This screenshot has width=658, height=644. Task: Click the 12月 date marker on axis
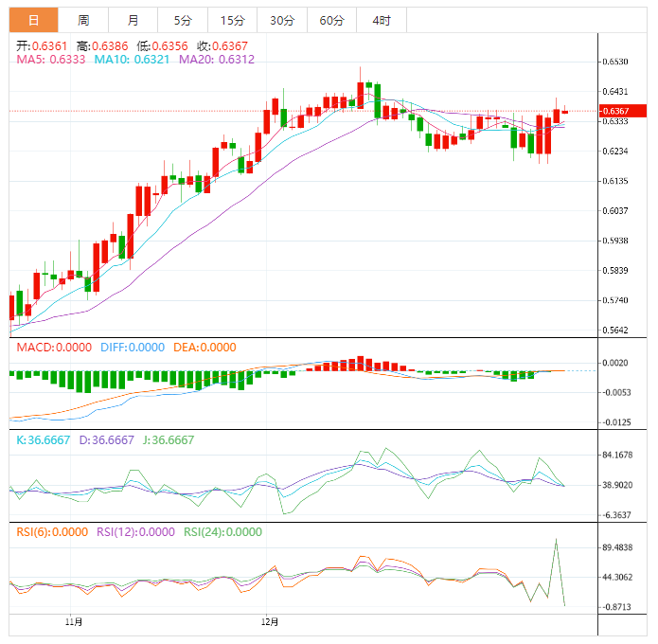click(x=270, y=622)
